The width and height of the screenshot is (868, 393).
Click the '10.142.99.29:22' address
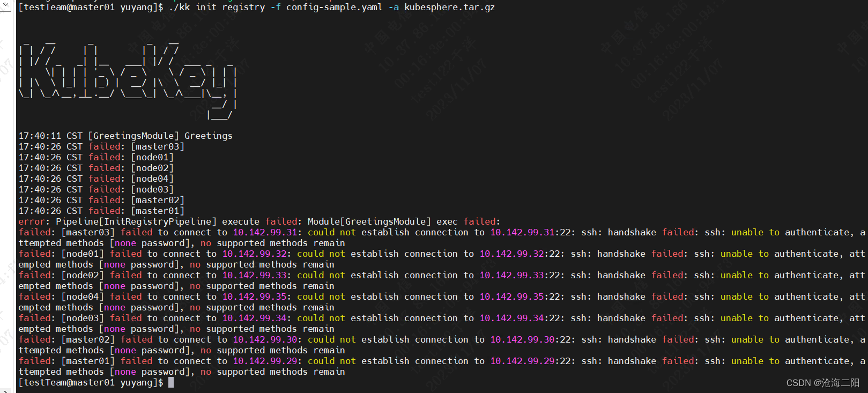[x=530, y=361]
